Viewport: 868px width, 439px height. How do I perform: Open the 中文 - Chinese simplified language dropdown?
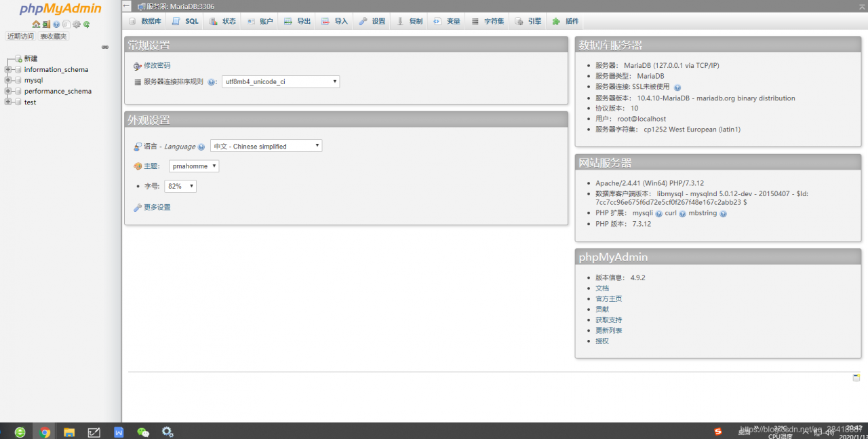(266, 146)
